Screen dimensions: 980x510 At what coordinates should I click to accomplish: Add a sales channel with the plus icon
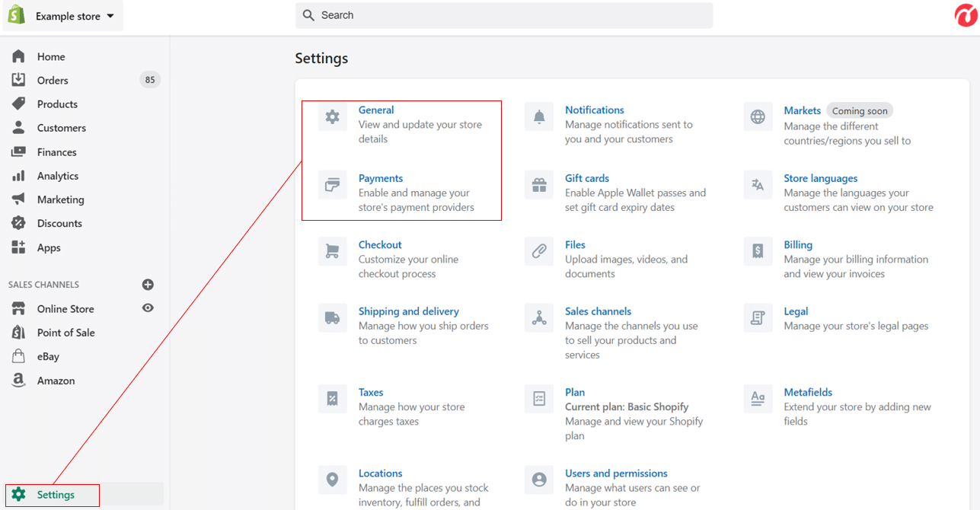pyautogui.click(x=148, y=284)
